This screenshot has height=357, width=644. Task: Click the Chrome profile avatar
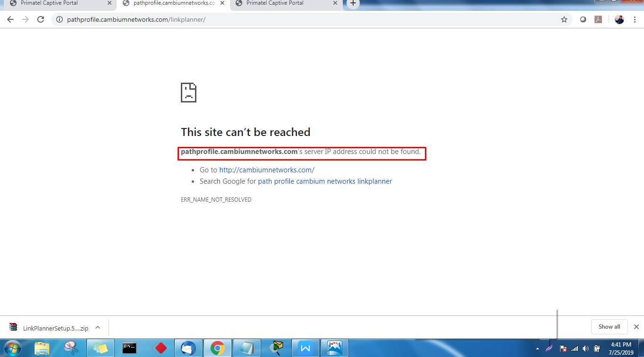[x=619, y=19]
